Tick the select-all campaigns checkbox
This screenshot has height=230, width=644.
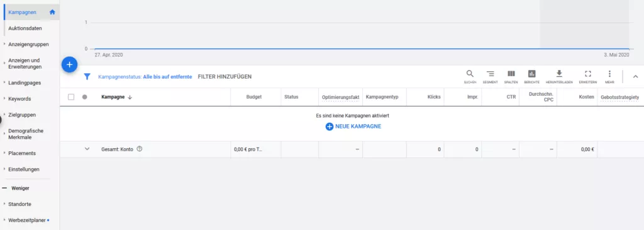[71, 97]
